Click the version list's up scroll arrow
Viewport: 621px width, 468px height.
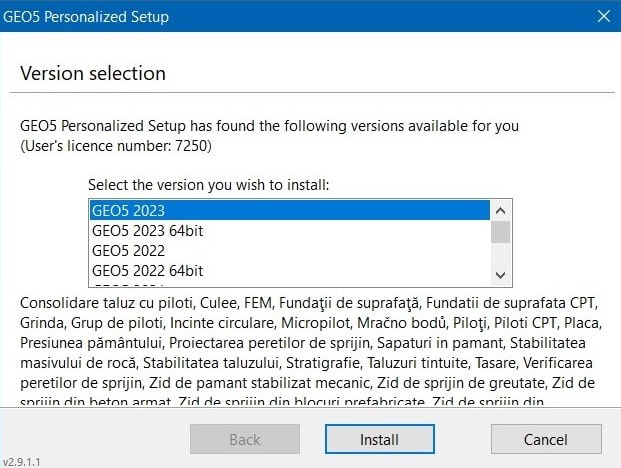(501, 211)
